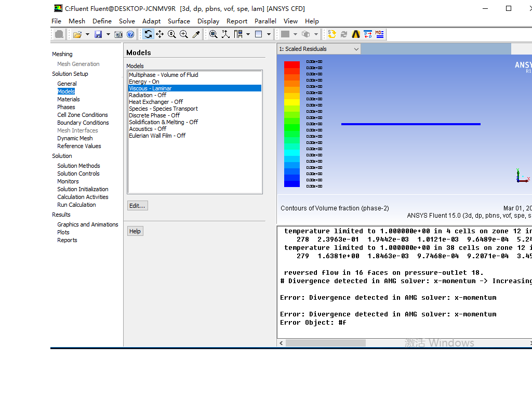The width and height of the screenshot is (532, 399).
Task: Click the Edit... button
Action: [x=137, y=206]
